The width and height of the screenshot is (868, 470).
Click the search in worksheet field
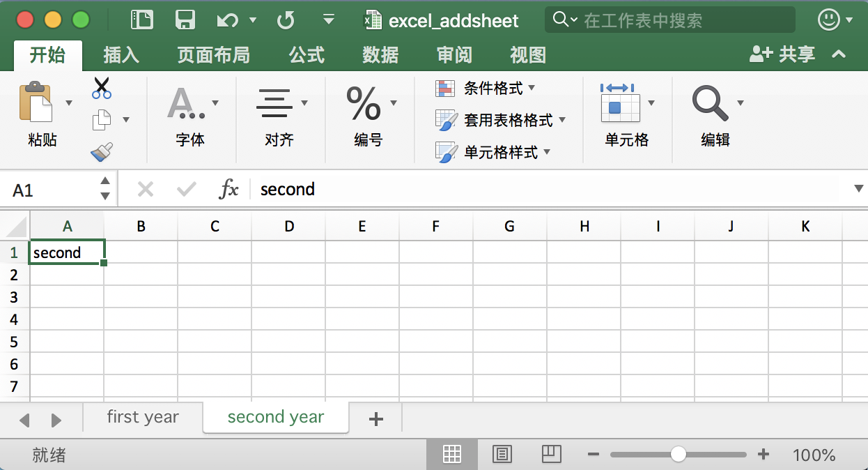[670, 20]
